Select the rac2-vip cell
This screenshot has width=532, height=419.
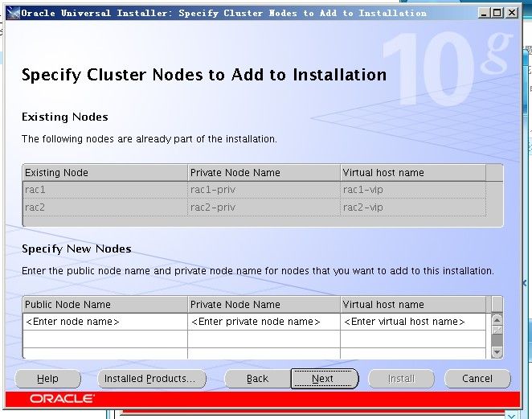point(413,207)
